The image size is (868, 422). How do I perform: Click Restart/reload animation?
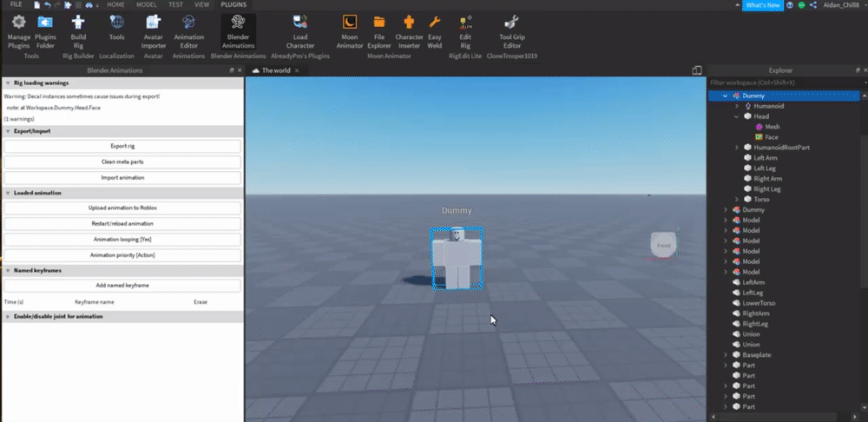tap(122, 224)
